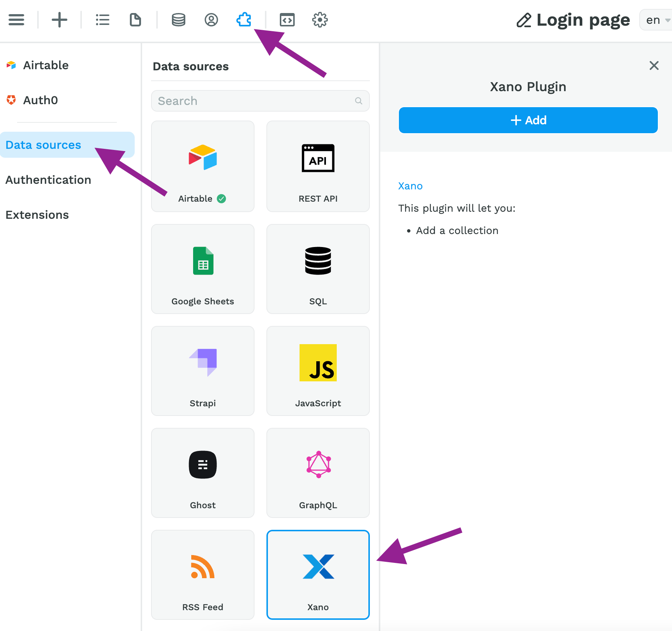672x631 pixels.
Task: Select the Ghost plugin card
Action: point(203,473)
